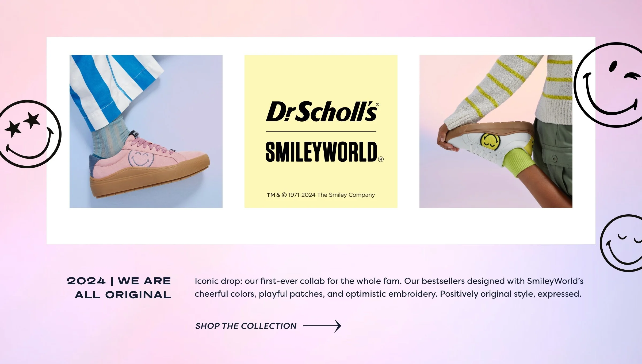Click the Smiley Company copyright notice
This screenshot has height=364, width=642.
[x=321, y=195]
